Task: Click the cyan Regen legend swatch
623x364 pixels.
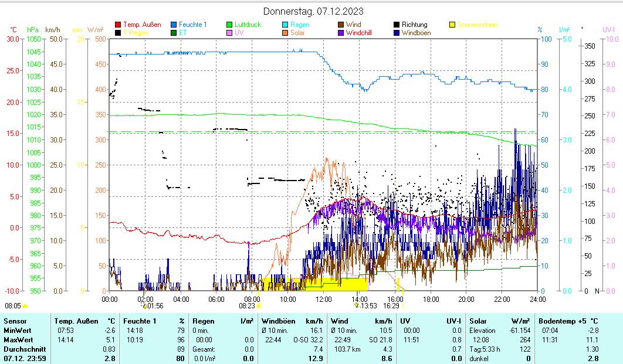Action: (285, 25)
